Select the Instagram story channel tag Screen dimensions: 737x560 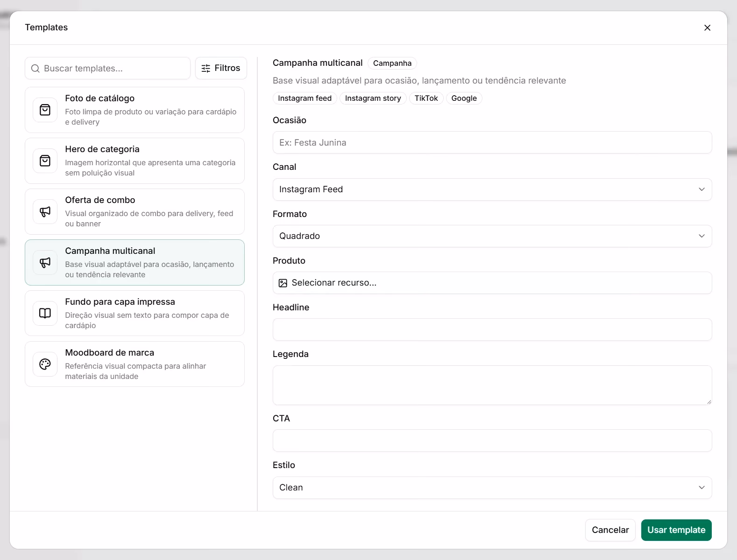pyautogui.click(x=373, y=98)
